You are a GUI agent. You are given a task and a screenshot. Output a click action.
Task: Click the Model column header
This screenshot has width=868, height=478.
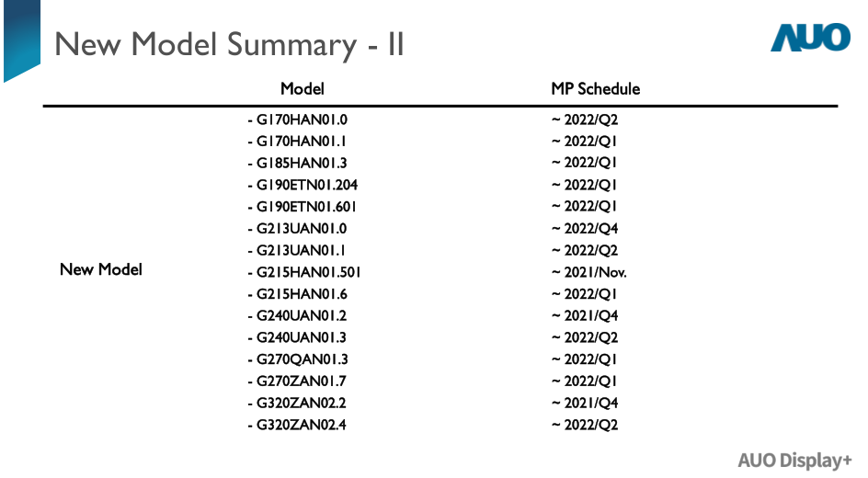click(x=302, y=89)
